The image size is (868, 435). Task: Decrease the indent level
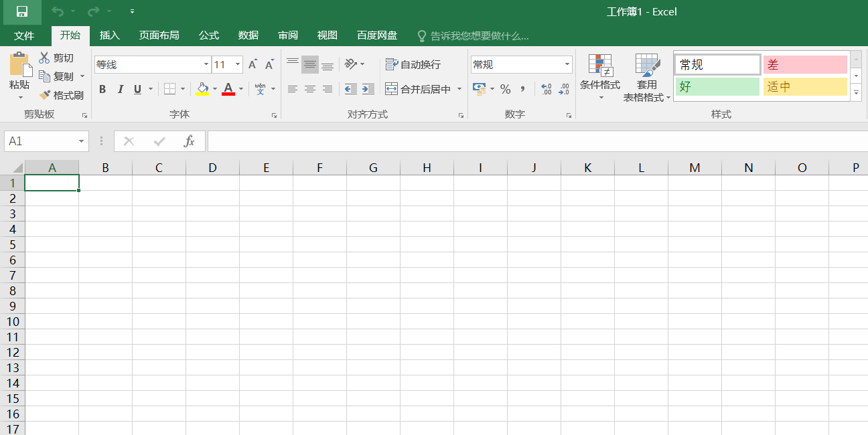(350, 89)
